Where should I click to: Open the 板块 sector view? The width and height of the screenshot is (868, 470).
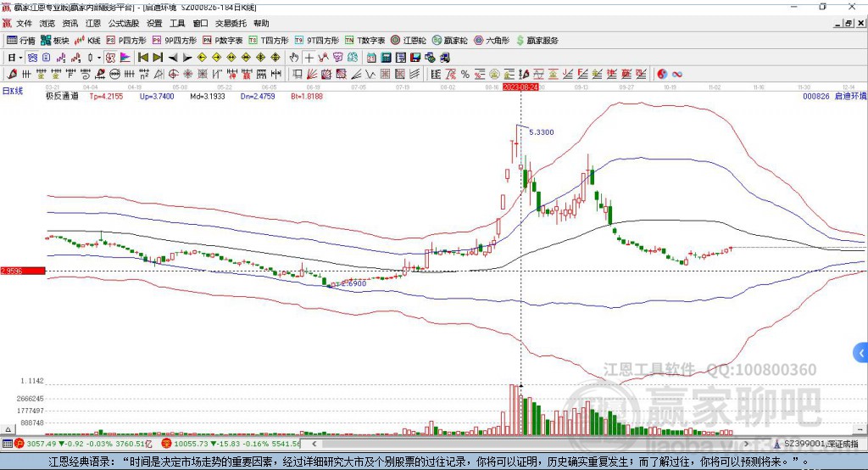54,41
